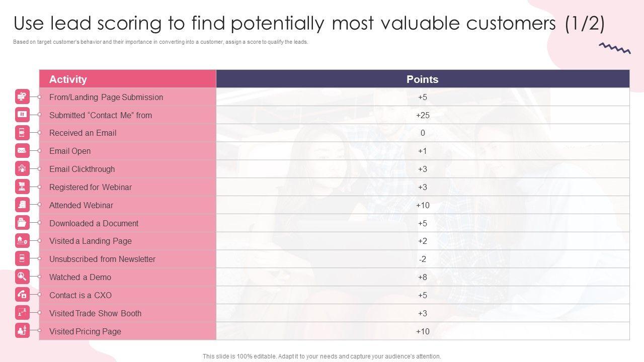
Task: Select the icon next to Visited Pricing Page
Action: (22, 330)
